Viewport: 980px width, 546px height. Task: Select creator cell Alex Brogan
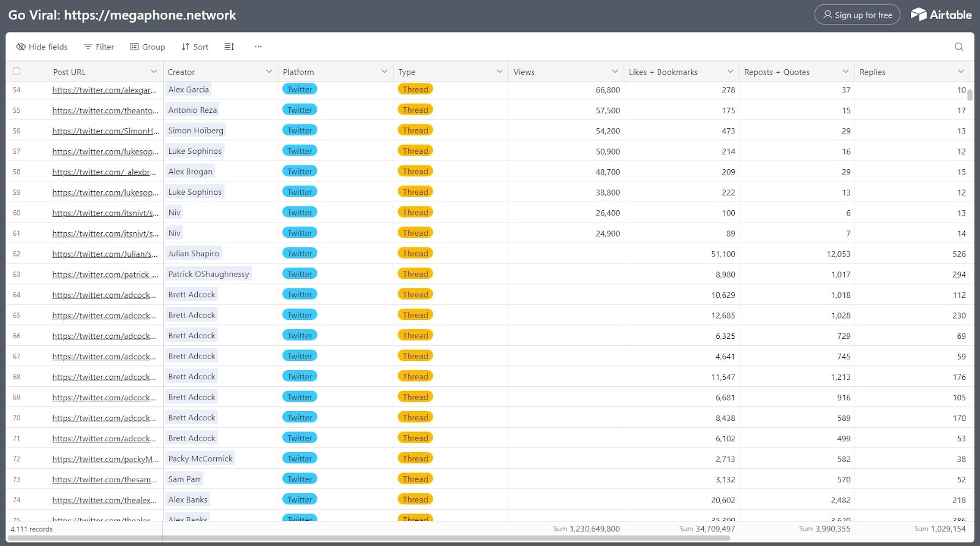pyautogui.click(x=190, y=172)
